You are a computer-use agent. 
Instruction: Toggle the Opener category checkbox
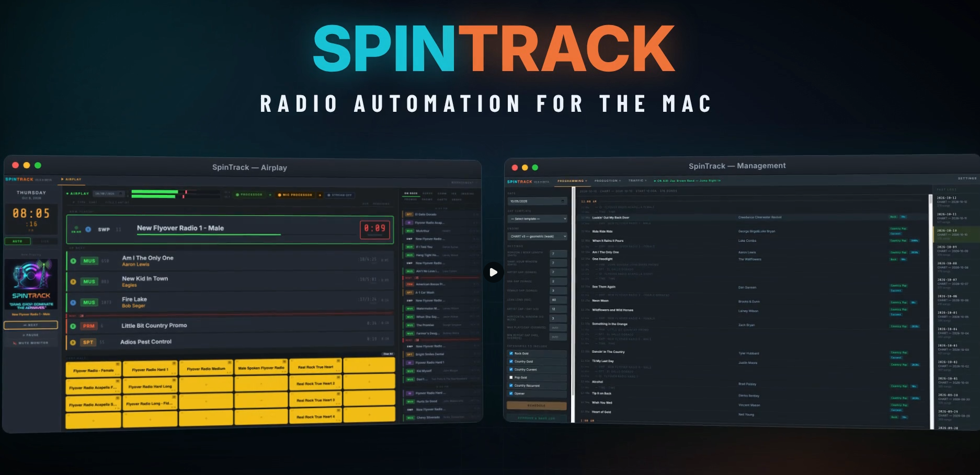511,393
